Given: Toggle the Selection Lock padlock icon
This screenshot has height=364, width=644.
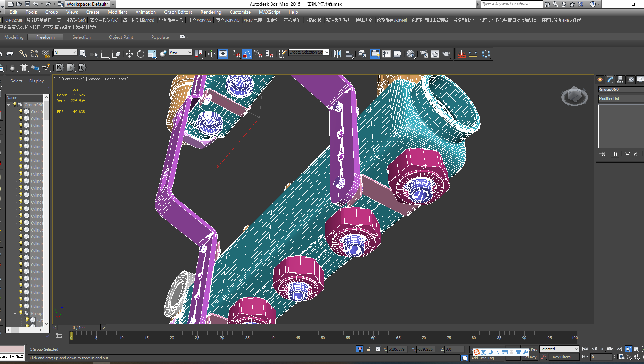Looking at the screenshot, I should click(x=369, y=349).
